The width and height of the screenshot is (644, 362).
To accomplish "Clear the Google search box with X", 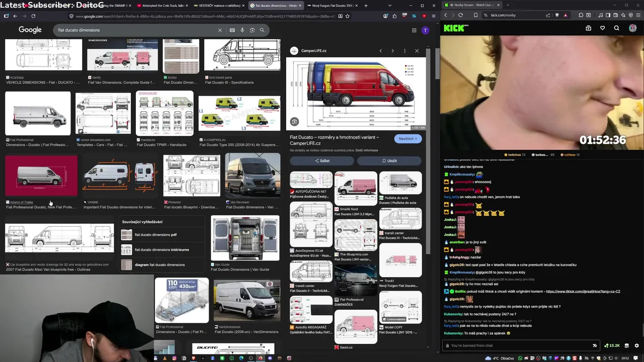I will 220,30.
